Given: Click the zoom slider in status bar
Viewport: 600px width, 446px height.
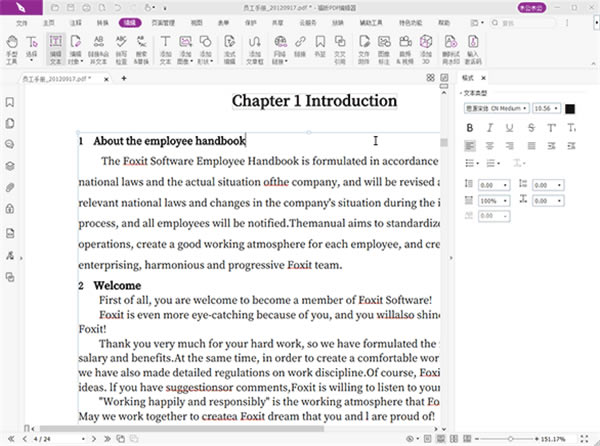Looking at the screenshot, I should pos(509,439).
